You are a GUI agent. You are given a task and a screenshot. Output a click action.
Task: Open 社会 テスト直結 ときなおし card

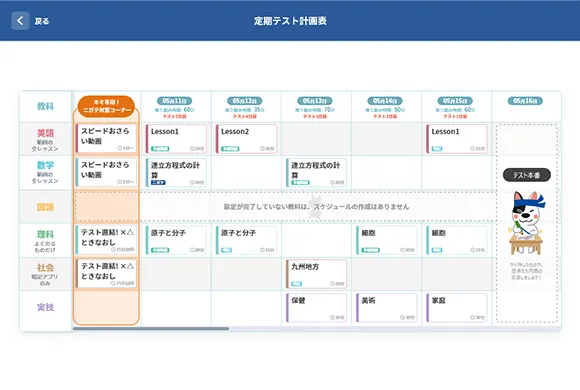[106, 273]
